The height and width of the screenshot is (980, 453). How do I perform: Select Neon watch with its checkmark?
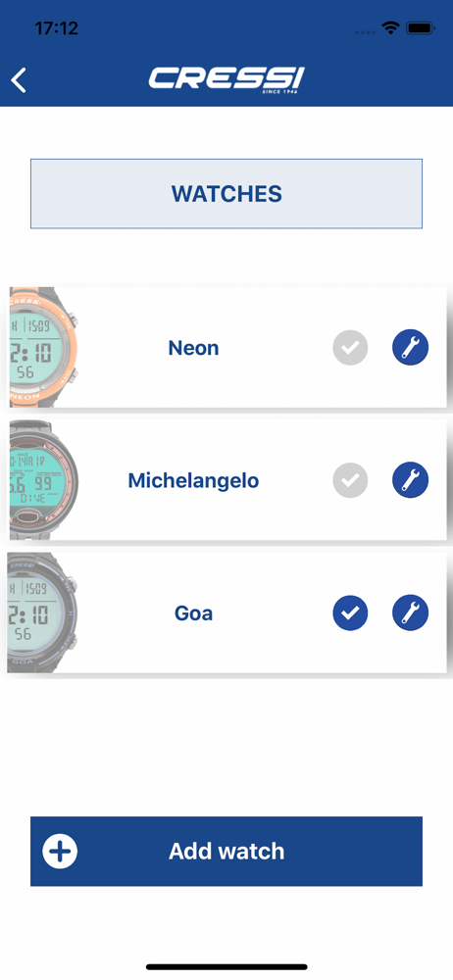(x=350, y=348)
